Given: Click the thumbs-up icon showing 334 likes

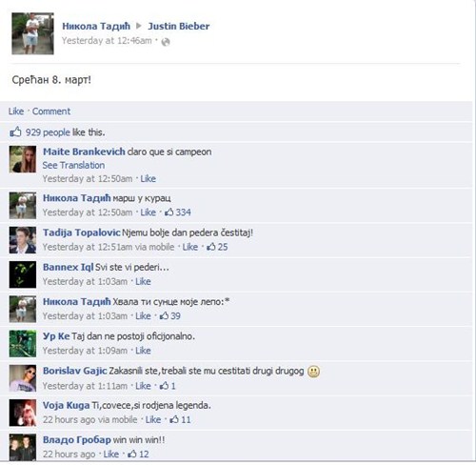Looking at the screenshot, I should [x=169, y=212].
